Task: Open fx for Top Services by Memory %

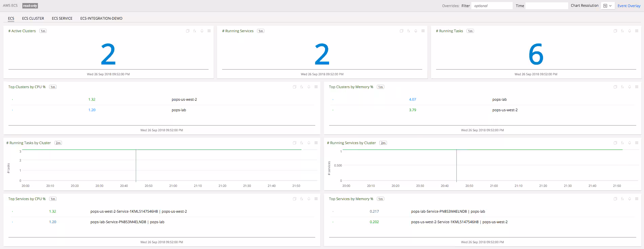Action: [x=622, y=199]
